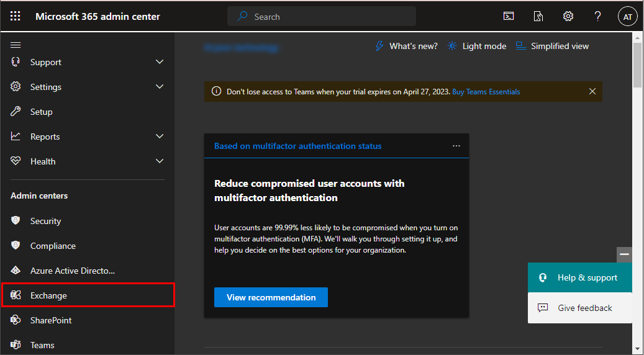This screenshot has height=355, width=644.
Task: Open Help & support
Action: (x=579, y=277)
